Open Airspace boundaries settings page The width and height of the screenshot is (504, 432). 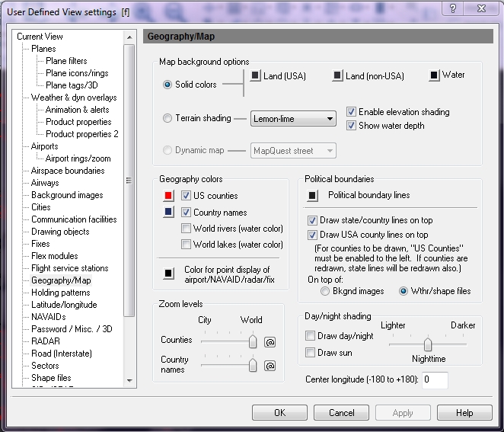(68, 171)
